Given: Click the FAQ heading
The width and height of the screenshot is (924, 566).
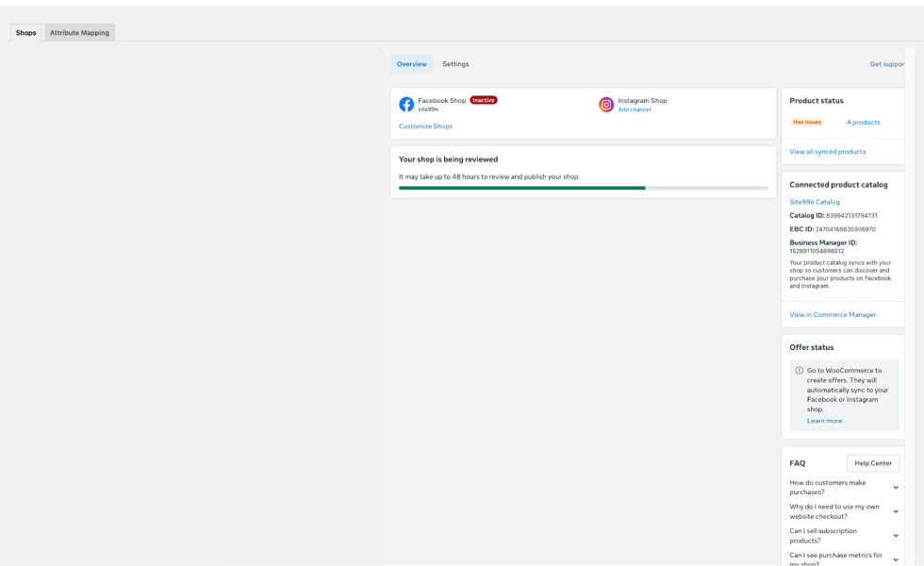Looking at the screenshot, I should coord(798,463).
